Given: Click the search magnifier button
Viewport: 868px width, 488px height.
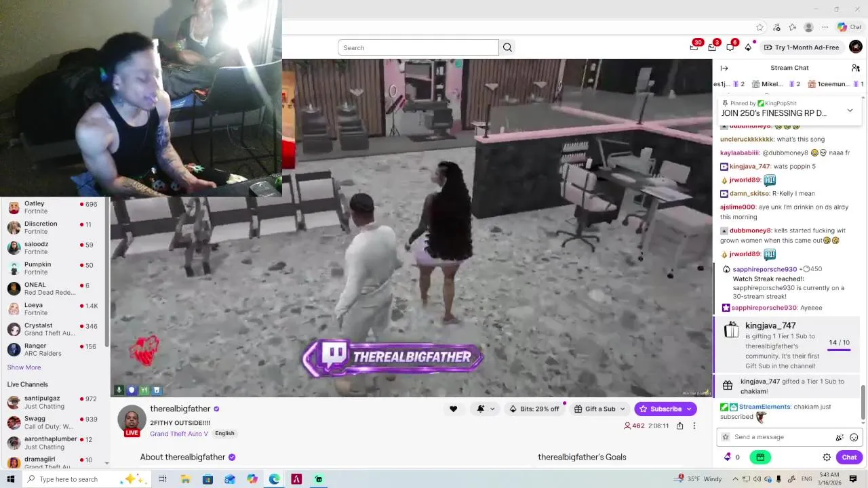Looking at the screenshot, I should click(x=507, y=47).
